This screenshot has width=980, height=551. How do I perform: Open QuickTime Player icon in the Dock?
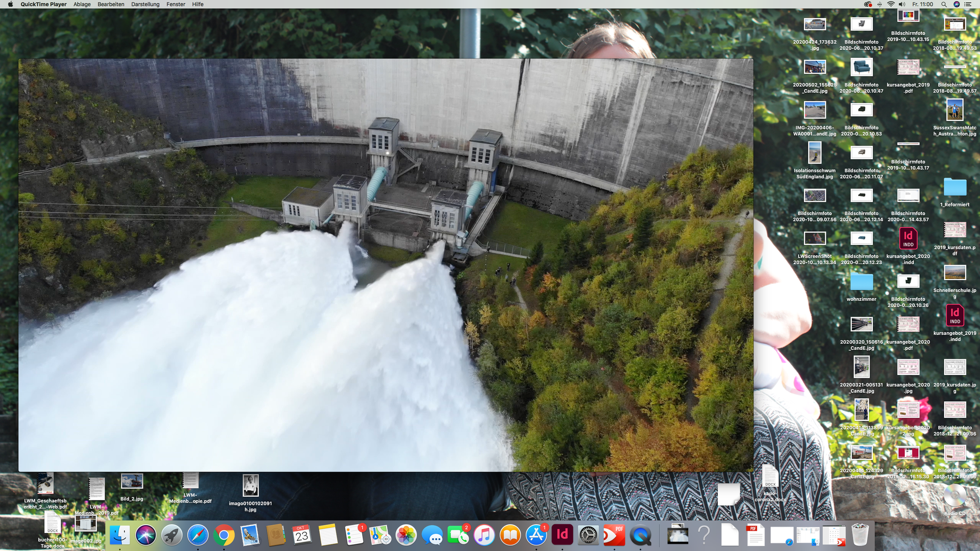pyautogui.click(x=640, y=535)
